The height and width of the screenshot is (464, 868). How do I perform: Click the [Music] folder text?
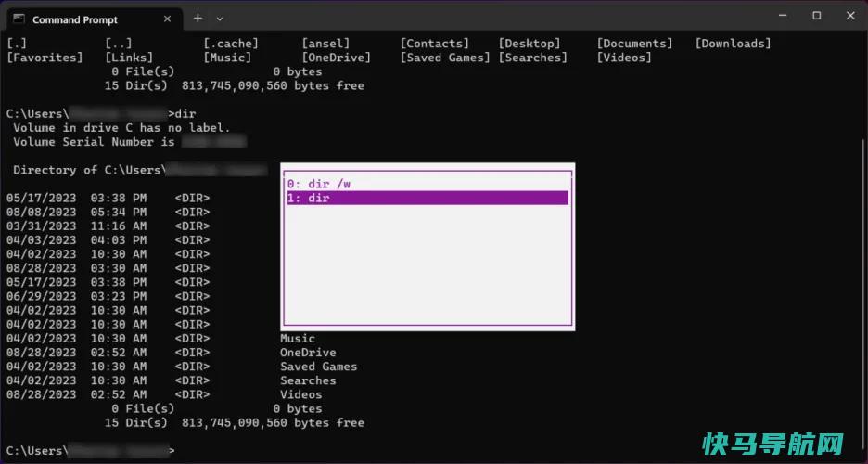click(x=227, y=58)
